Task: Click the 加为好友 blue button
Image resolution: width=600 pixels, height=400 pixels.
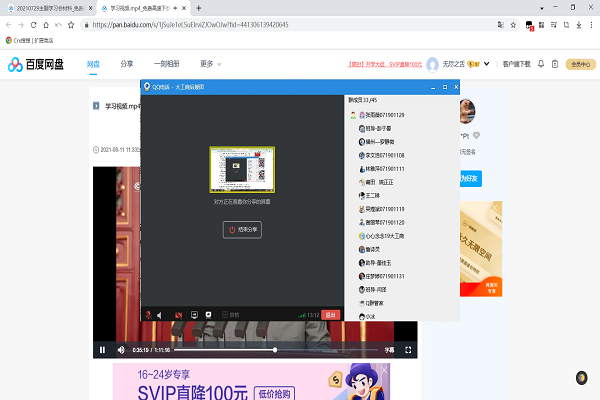Action: [x=471, y=178]
